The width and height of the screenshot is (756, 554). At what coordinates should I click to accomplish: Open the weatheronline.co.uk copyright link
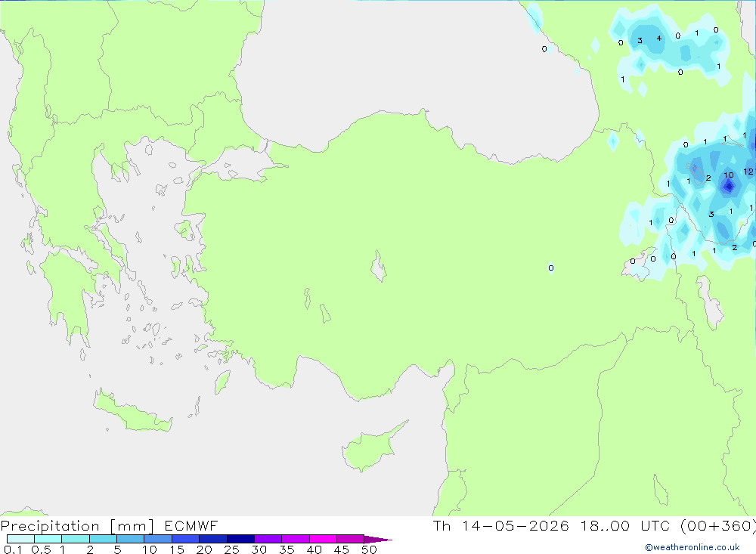coord(692,547)
